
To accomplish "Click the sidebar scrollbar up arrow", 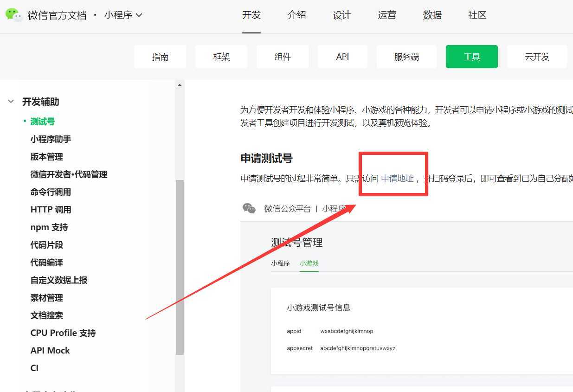I will click(x=180, y=85).
